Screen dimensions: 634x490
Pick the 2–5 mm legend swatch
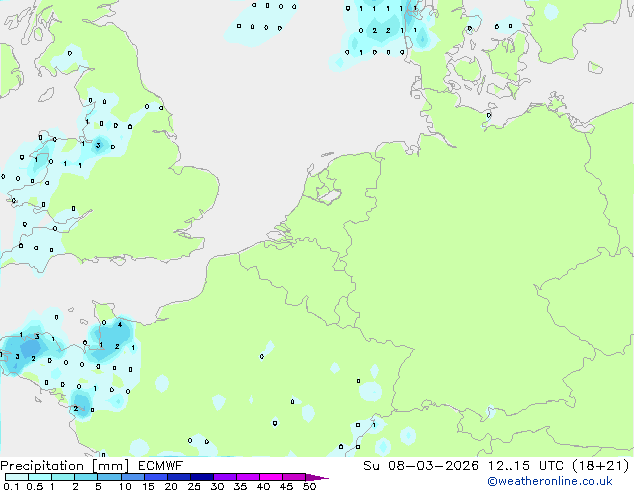pos(86,477)
